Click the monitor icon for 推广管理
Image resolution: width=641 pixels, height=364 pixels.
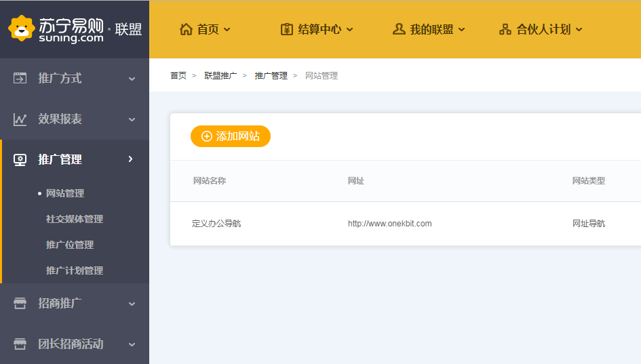click(x=20, y=160)
